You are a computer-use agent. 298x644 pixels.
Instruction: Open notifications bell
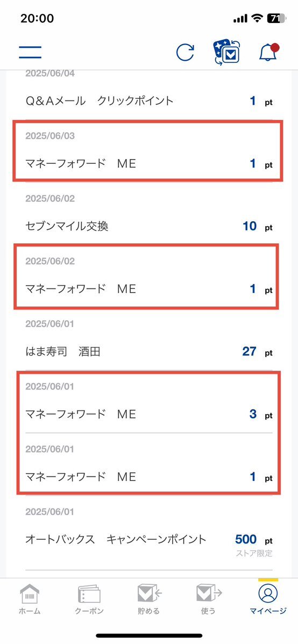[269, 52]
